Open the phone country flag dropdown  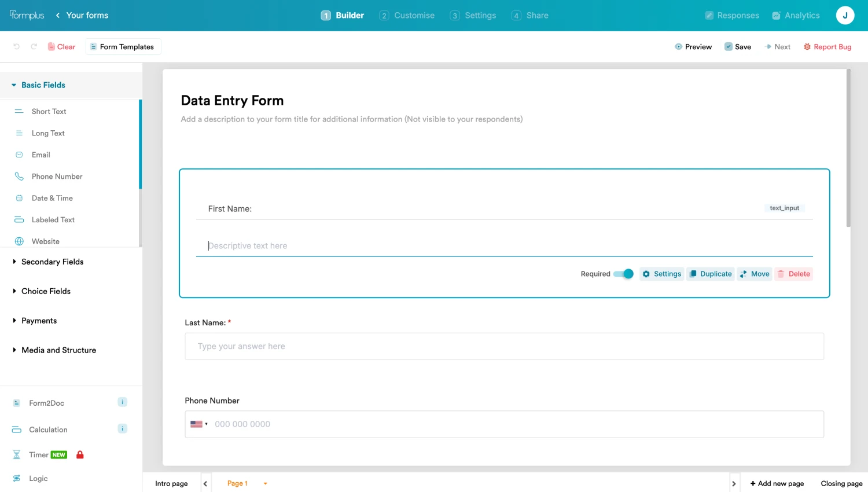tap(198, 424)
